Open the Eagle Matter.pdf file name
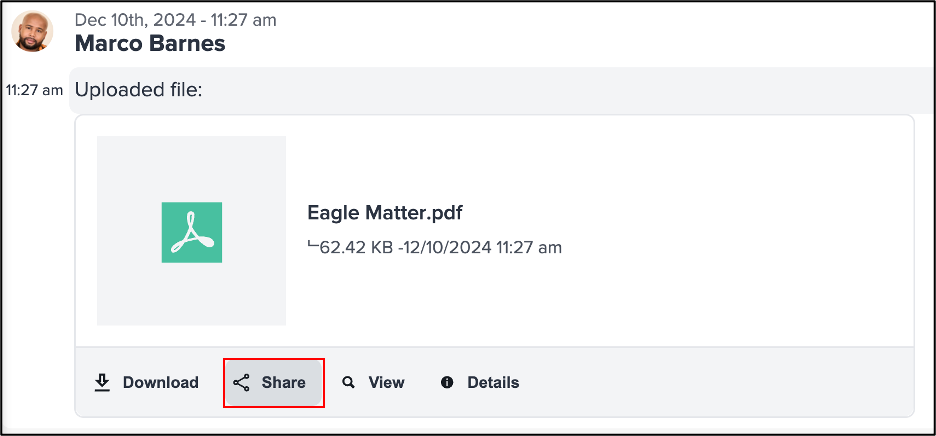This screenshot has height=436, width=936. point(385,213)
